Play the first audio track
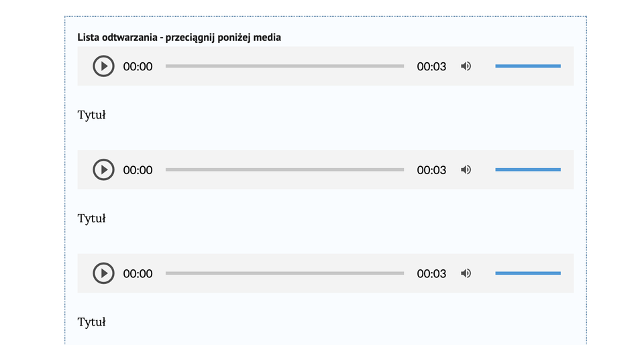The image size is (644, 345). click(x=103, y=66)
